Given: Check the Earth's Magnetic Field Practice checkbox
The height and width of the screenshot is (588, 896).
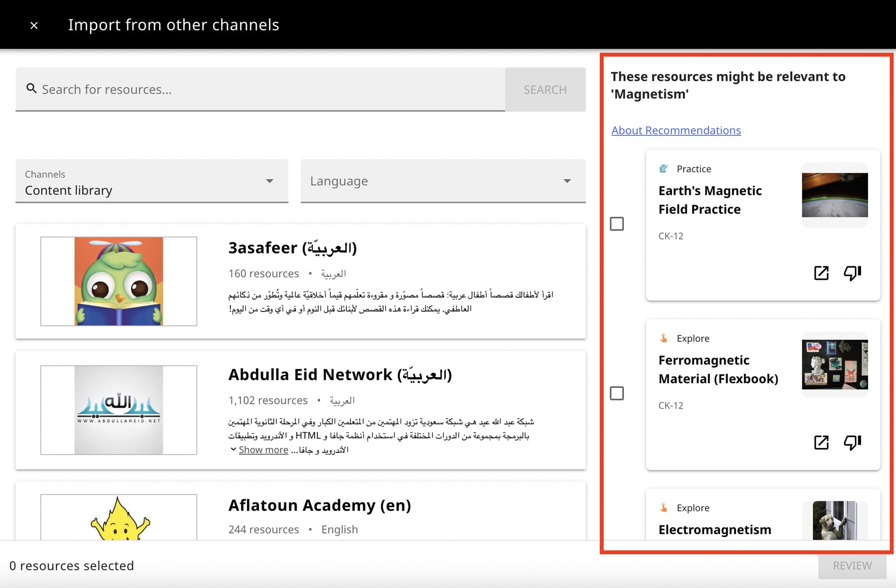Looking at the screenshot, I should click(616, 224).
